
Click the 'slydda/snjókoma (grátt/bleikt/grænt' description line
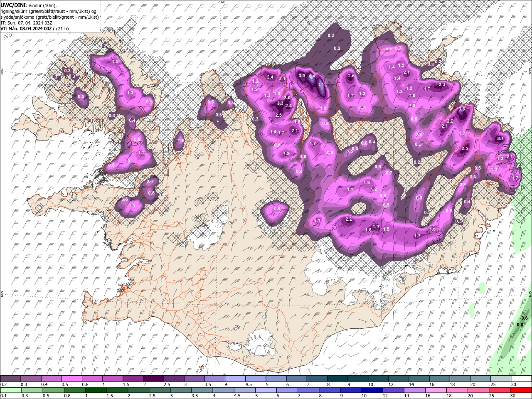49,17
